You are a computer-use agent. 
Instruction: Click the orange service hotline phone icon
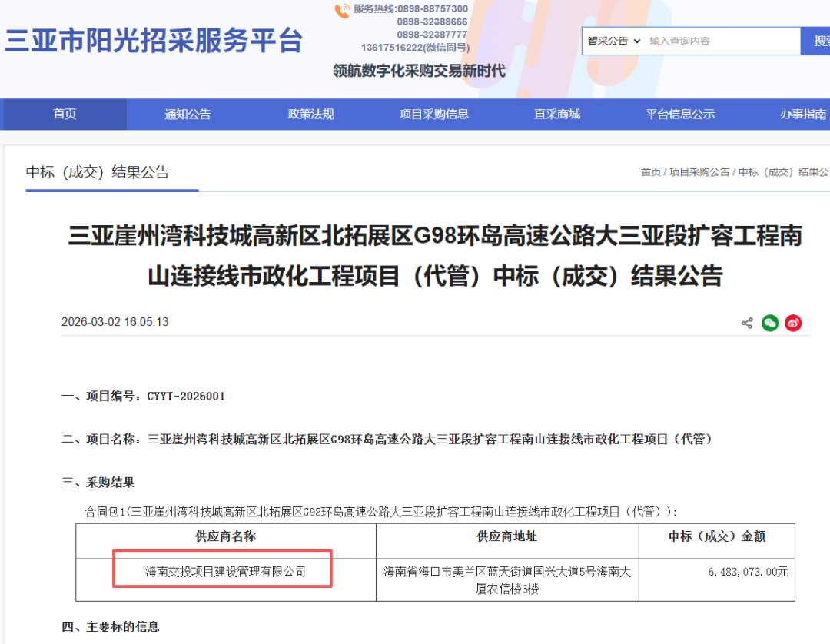pyautogui.click(x=342, y=11)
